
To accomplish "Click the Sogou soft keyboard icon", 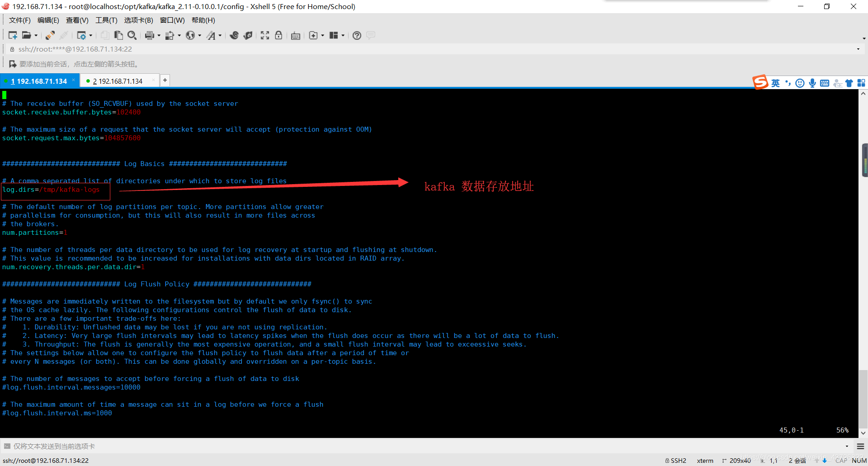I will coord(825,83).
